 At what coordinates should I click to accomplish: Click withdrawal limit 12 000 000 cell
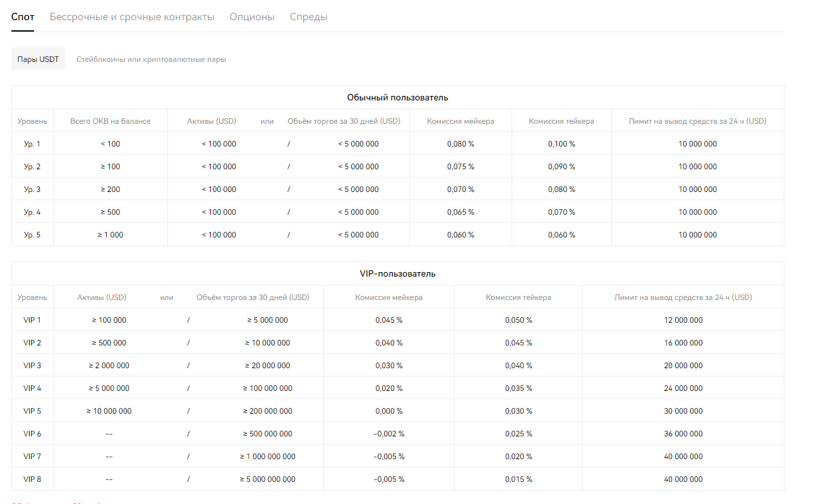click(x=683, y=320)
